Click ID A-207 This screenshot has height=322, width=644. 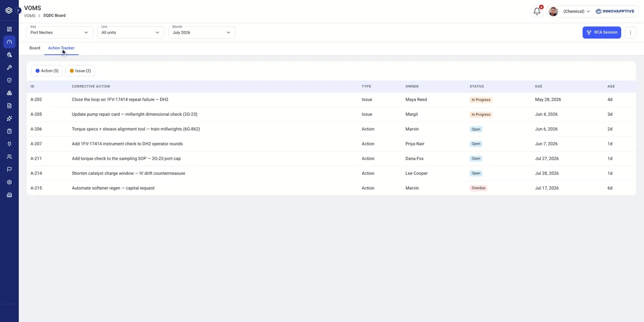[x=36, y=144]
